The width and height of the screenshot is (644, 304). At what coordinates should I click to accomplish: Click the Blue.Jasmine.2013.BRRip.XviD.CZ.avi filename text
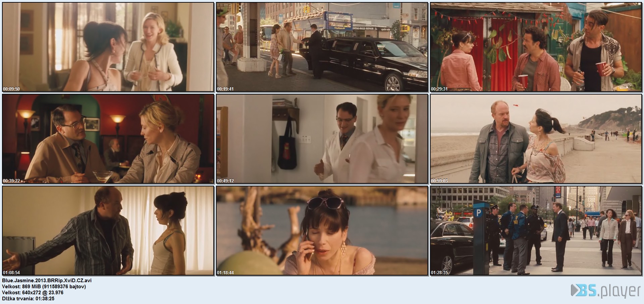47,281
